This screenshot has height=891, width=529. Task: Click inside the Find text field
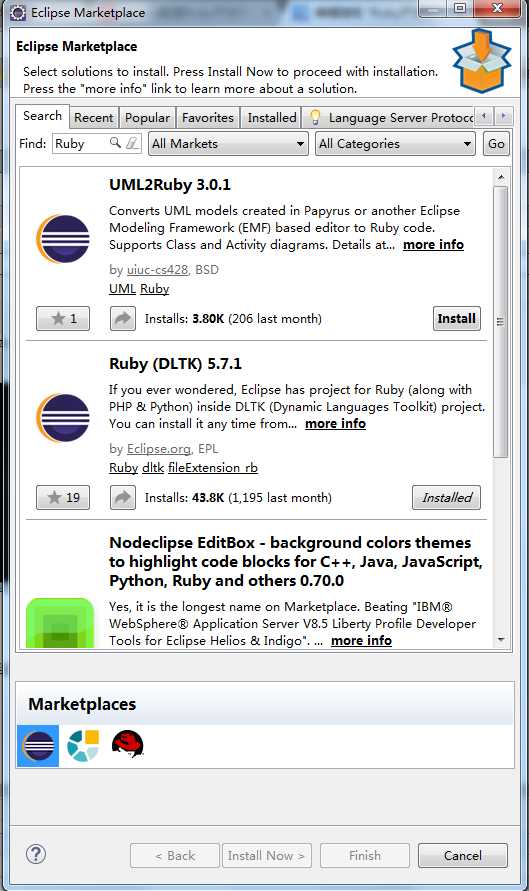pyautogui.click(x=80, y=144)
